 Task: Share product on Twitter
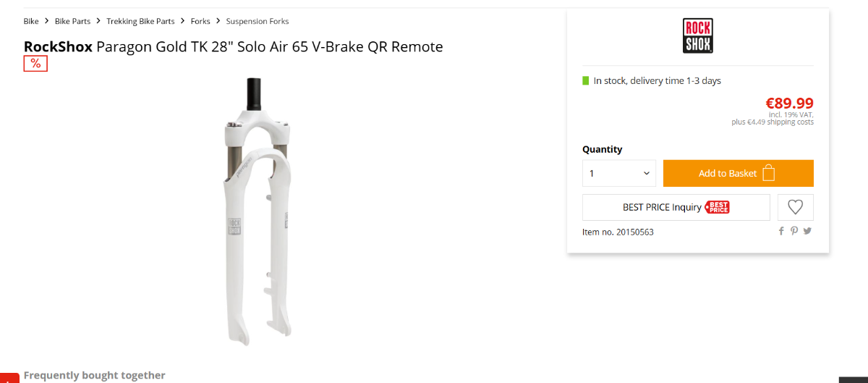[807, 231]
